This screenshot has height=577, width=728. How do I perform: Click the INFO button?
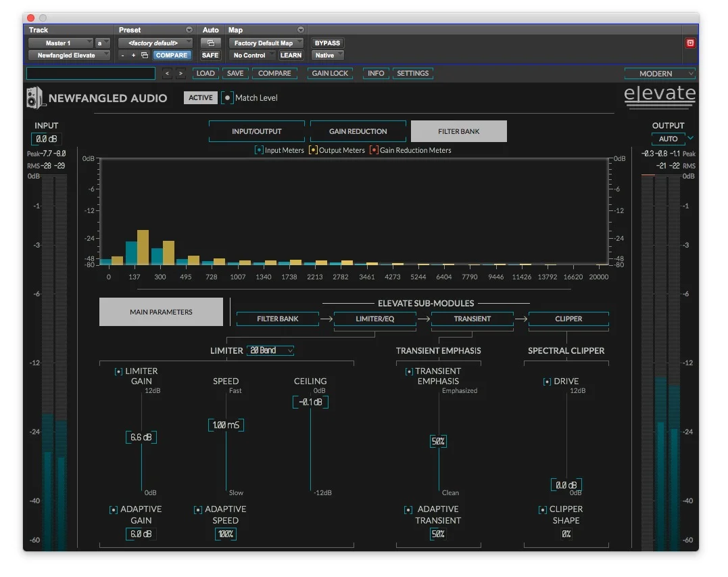point(376,74)
